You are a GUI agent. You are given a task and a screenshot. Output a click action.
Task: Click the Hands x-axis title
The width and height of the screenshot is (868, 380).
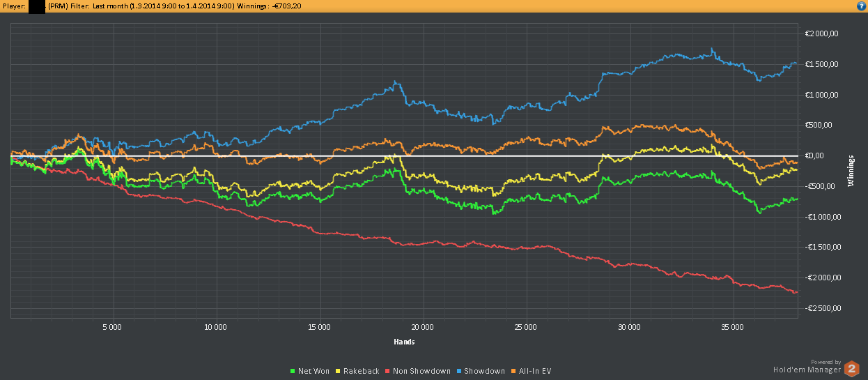pyautogui.click(x=404, y=342)
